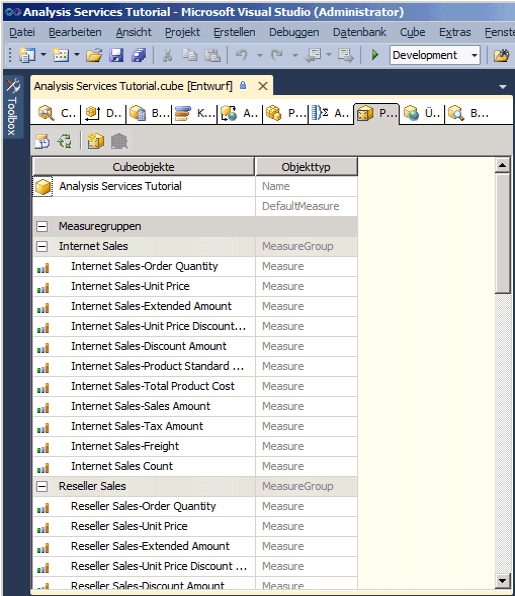The width and height of the screenshot is (515, 596).
Task: Click the Open File folder icon
Action: [x=94, y=55]
